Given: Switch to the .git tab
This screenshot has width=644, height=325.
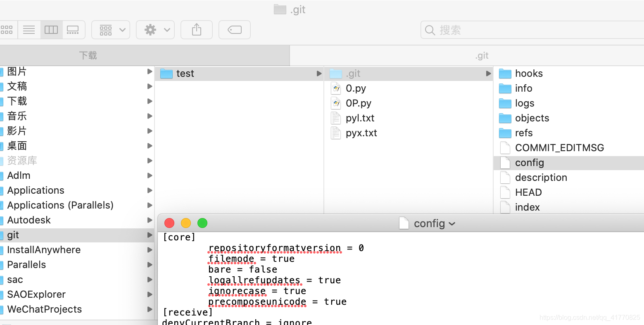Looking at the screenshot, I should 467,55.
